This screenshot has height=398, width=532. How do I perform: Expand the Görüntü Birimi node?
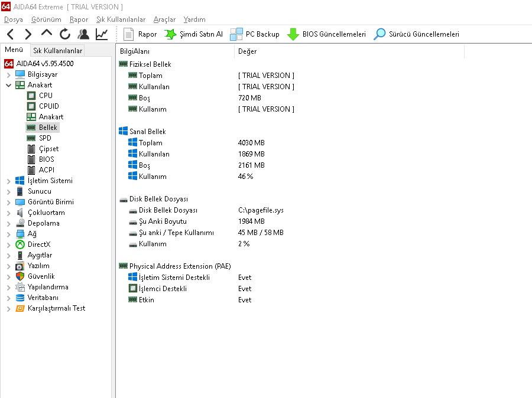[x=9, y=203]
